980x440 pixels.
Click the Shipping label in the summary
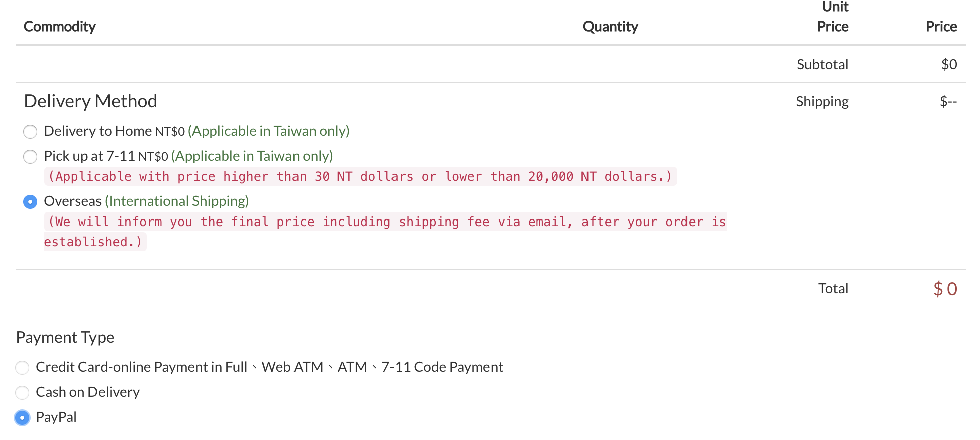[x=822, y=102]
